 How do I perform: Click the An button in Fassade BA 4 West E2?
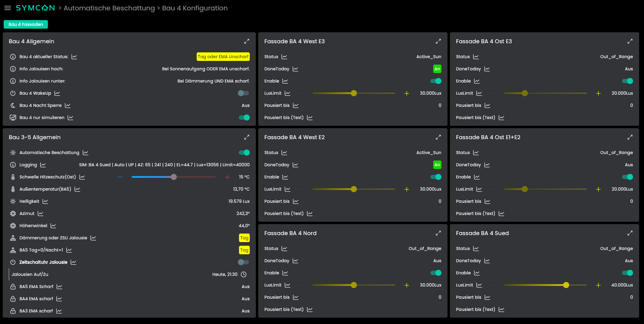437,165
